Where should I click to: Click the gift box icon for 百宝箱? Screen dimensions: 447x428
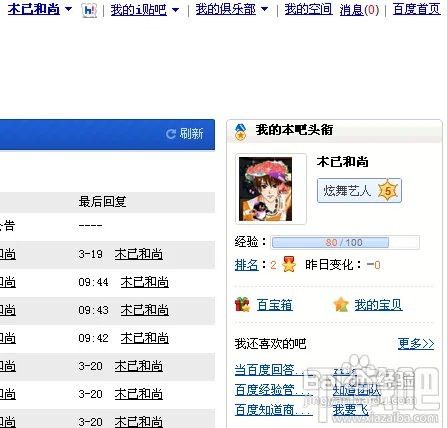pos(242,304)
